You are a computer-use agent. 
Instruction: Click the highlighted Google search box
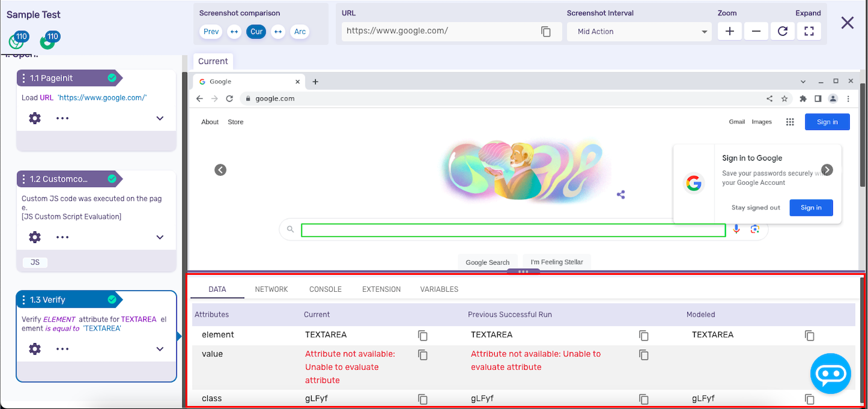pos(513,230)
